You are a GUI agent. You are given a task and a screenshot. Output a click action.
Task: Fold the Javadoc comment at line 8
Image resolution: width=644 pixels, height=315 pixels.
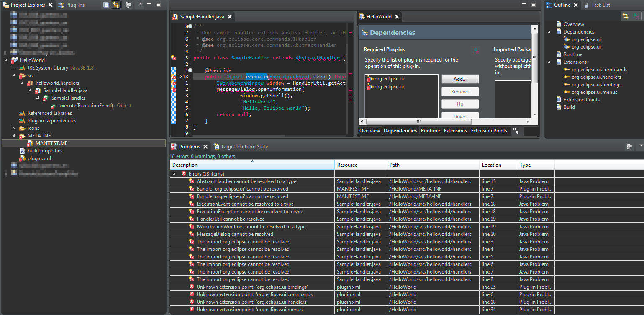point(190,26)
